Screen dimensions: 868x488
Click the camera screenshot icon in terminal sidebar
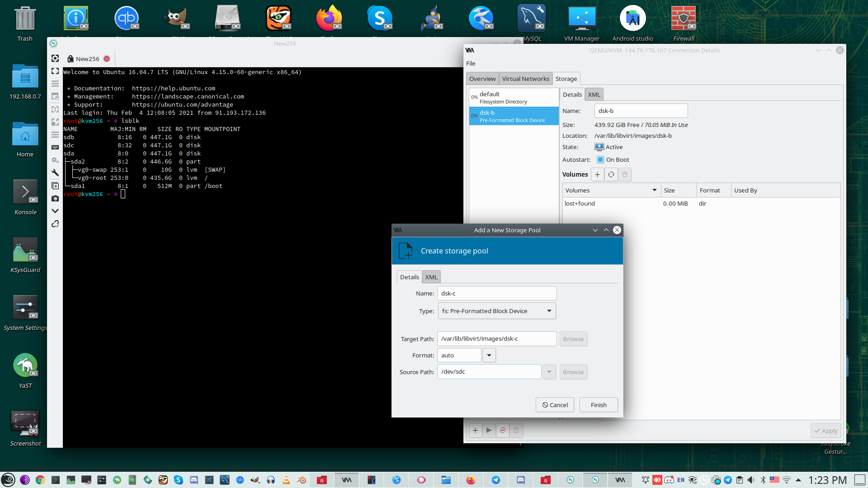point(55,198)
